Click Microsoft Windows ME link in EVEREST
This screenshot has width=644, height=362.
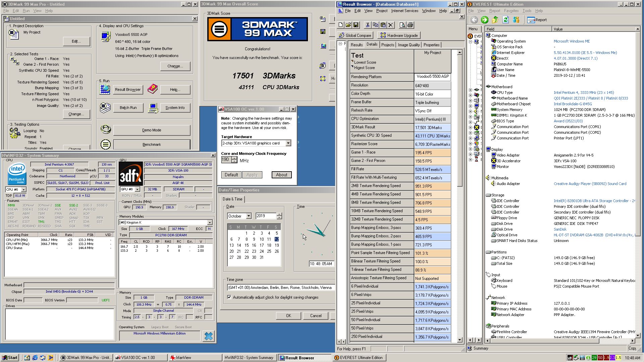[x=572, y=41]
